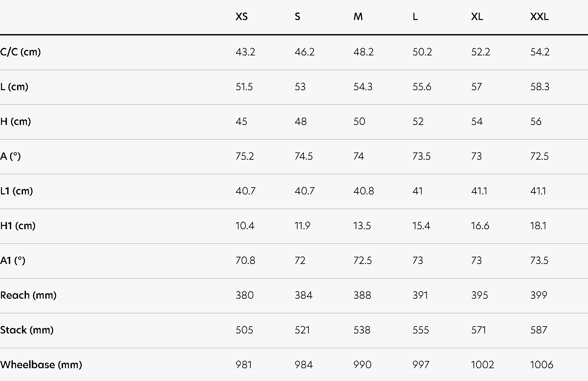Screen dimensions: 588x381
Task: Click H (cm) value 56 for XXL
Action: point(536,122)
